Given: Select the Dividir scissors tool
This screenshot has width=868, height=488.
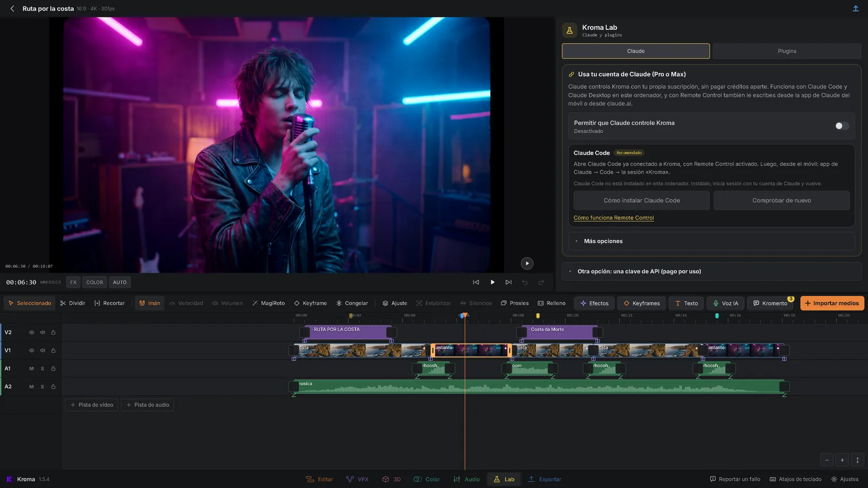Looking at the screenshot, I should tap(73, 303).
